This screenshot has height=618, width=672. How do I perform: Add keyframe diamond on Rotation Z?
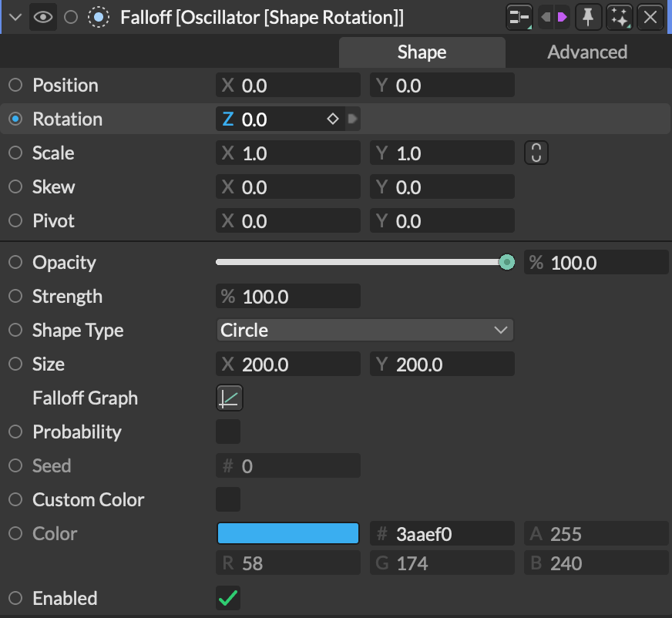[333, 119]
